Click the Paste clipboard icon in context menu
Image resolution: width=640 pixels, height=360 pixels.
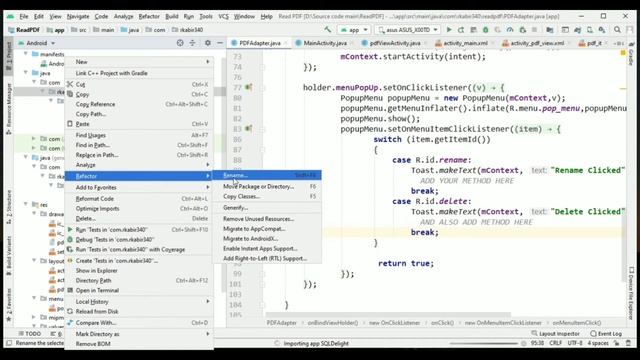70,124
